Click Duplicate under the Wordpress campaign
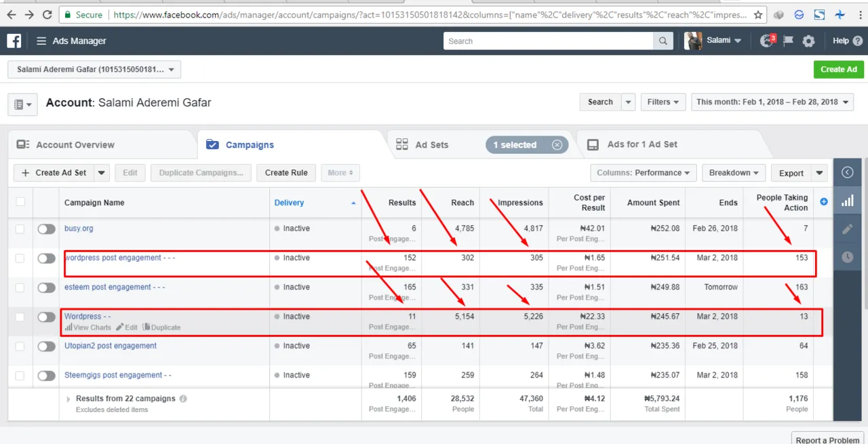 coord(161,327)
